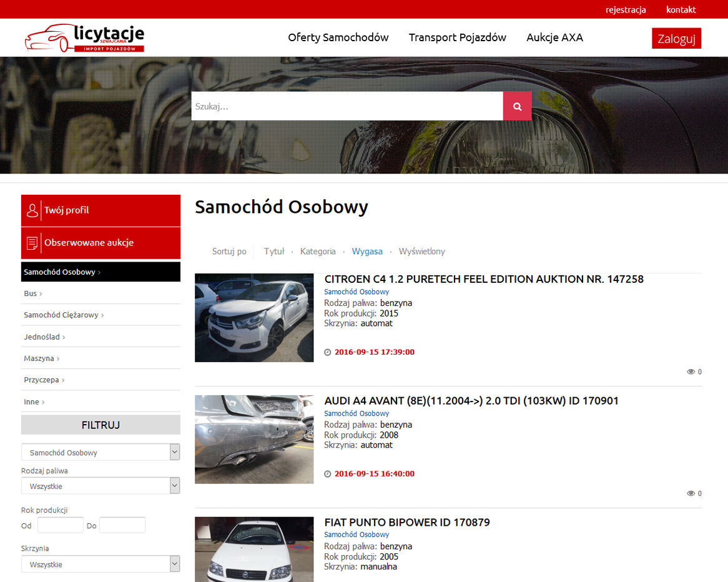Image resolution: width=728 pixels, height=582 pixels.
Task: Open Transport Pojazdów page
Action: 457,37
